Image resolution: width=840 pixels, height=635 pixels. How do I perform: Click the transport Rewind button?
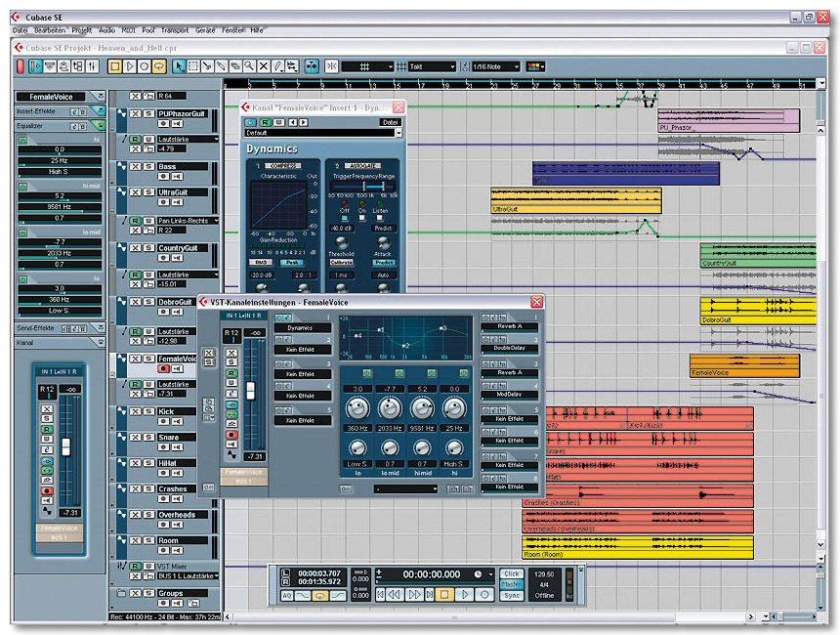395,594
